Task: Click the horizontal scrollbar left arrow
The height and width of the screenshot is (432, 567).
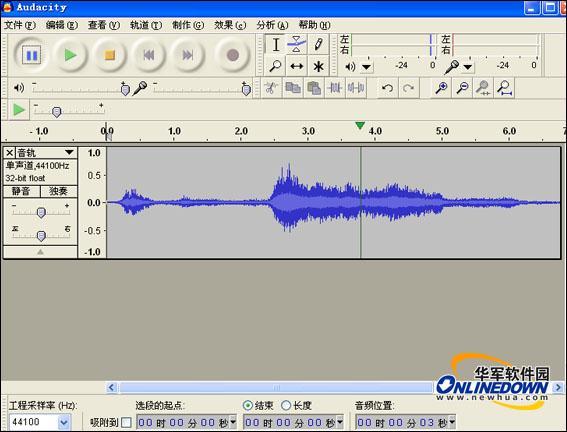Action: 111,388
